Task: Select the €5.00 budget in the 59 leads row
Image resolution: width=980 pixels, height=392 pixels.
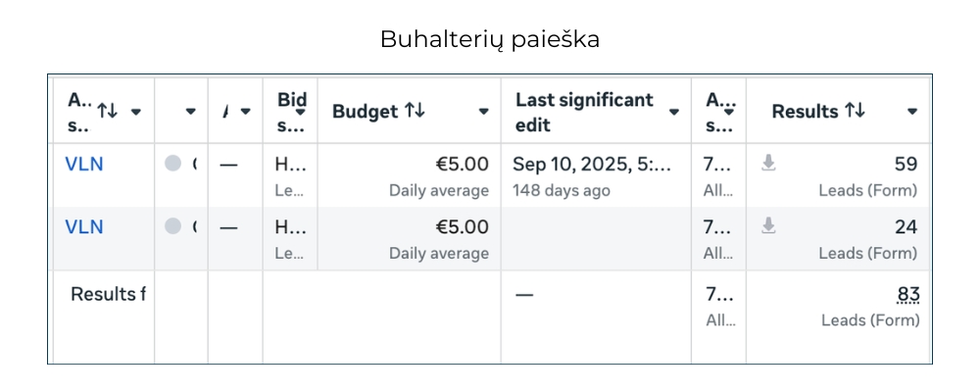Action: (462, 164)
